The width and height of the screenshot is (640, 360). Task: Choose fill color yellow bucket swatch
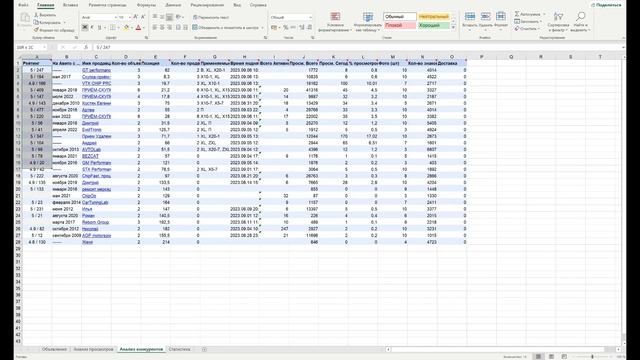click(x=126, y=28)
